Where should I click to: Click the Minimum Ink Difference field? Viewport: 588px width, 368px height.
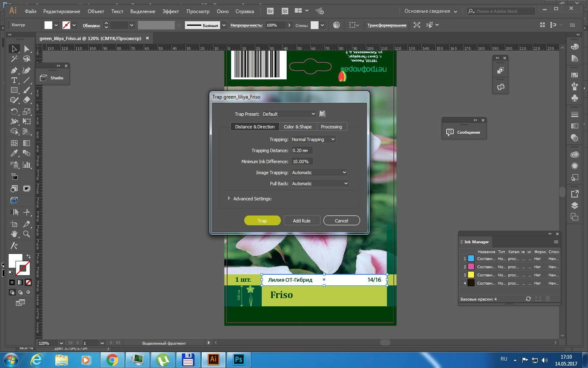pyautogui.click(x=302, y=162)
